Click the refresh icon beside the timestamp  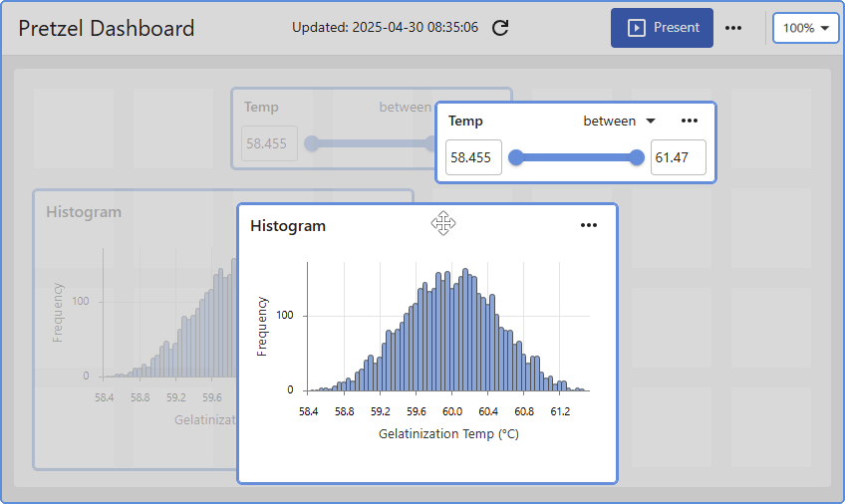coord(501,28)
